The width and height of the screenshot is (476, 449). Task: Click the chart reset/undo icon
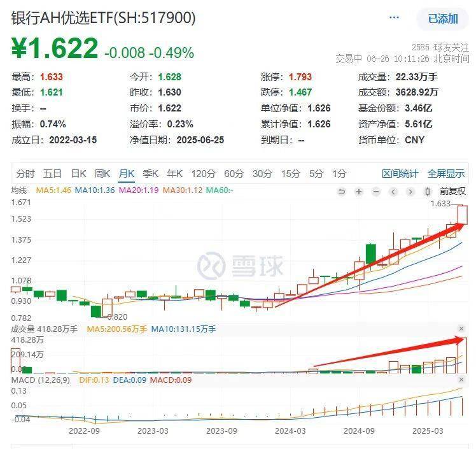click(x=342, y=192)
